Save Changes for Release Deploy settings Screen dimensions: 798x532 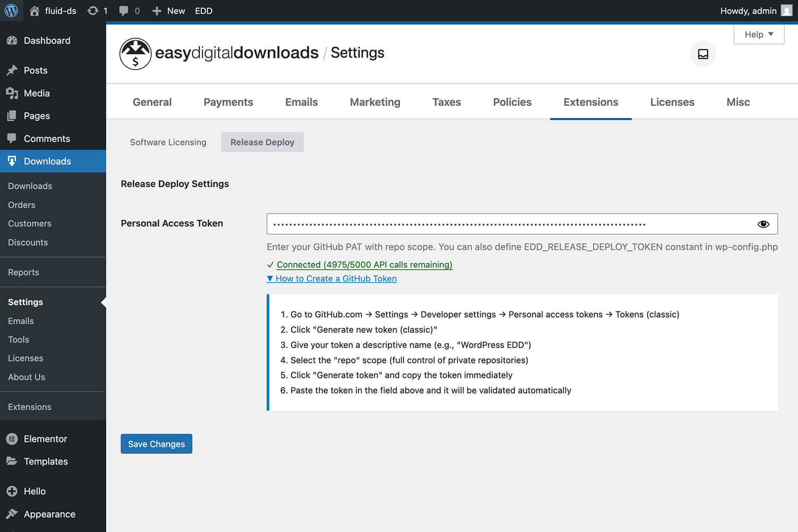pyautogui.click(x=156, y=444)
